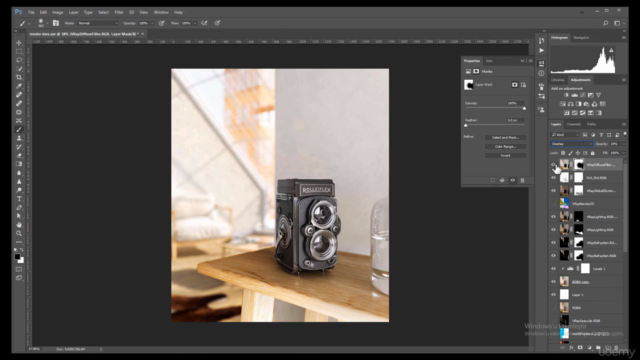Open the brush Mode Normal dropdown
The image size is (640, 360).
[x=98, y=23]
